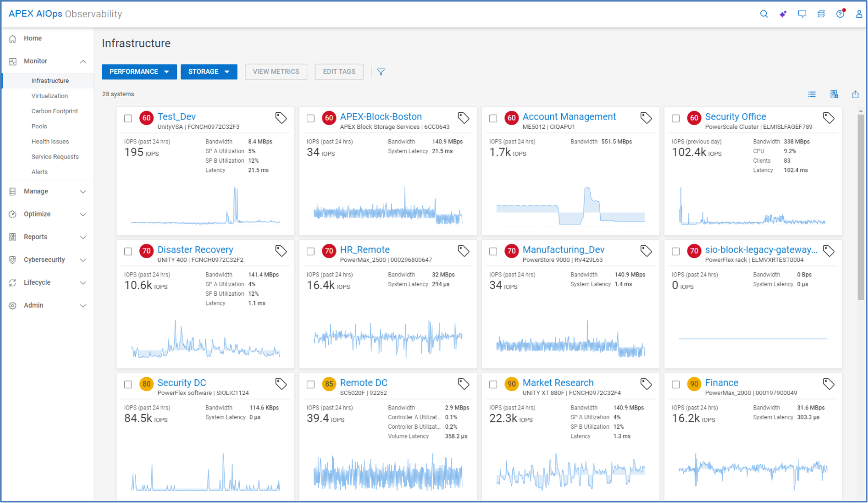Click the tag icon on Security Office card
Image resolution: width=868 pixels, height=503 pixels.
(x=828, y=118)
